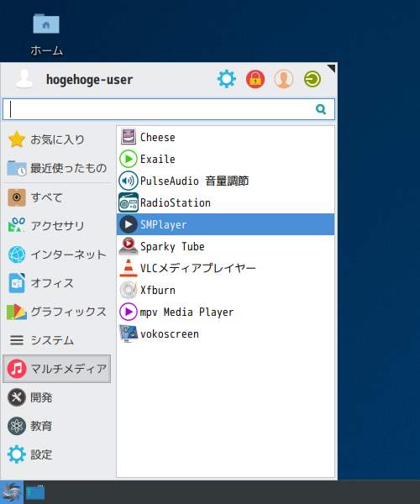
Task: Show グラフィックス category apps
Action: pyautogui.click(x=57, y=312)
